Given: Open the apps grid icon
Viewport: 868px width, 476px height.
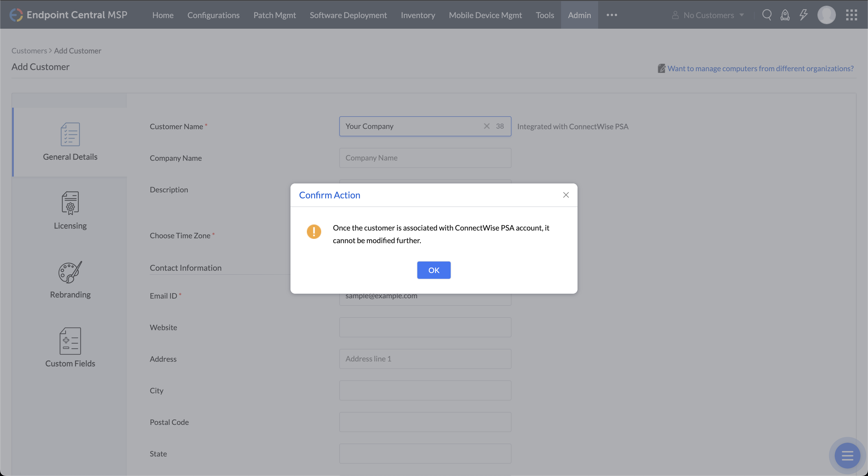Looking at the screenshot, I should point(851,15).
